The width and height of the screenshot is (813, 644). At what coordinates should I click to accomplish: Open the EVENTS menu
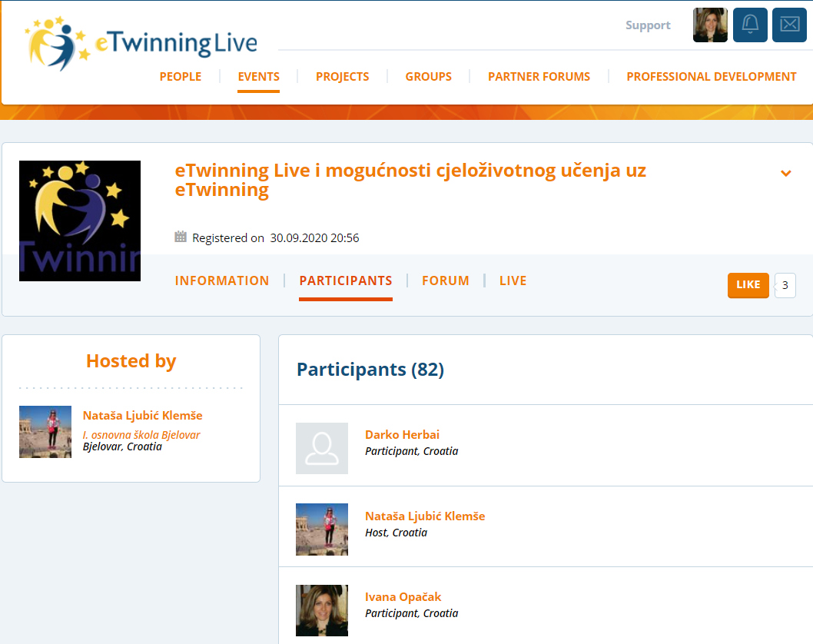(259, 77)
